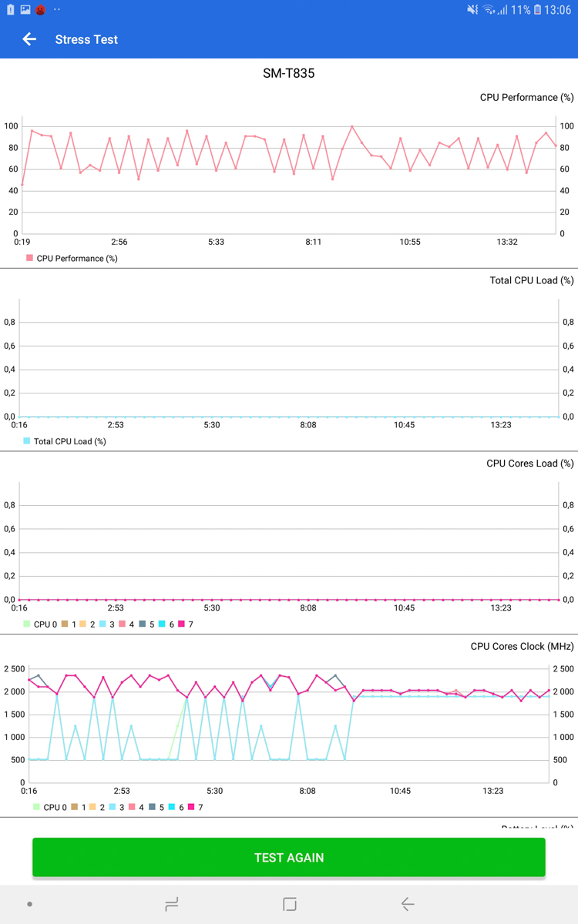Tap the small dot in navigation bar
This screenshot has height=924, width=578.
click(x=30, y=904)
